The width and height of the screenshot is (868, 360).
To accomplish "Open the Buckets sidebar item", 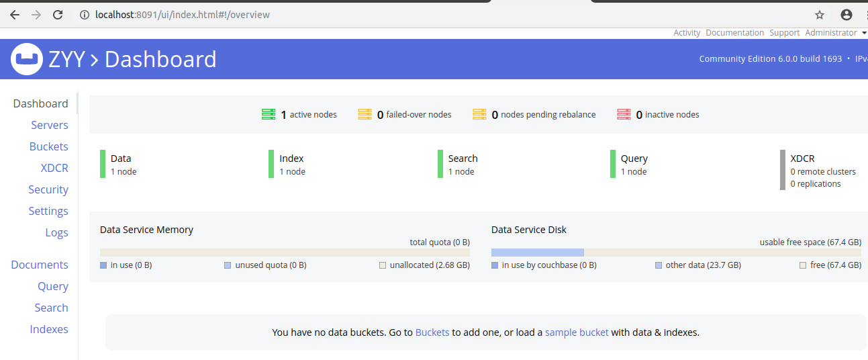I will click(x=48, y=146).
